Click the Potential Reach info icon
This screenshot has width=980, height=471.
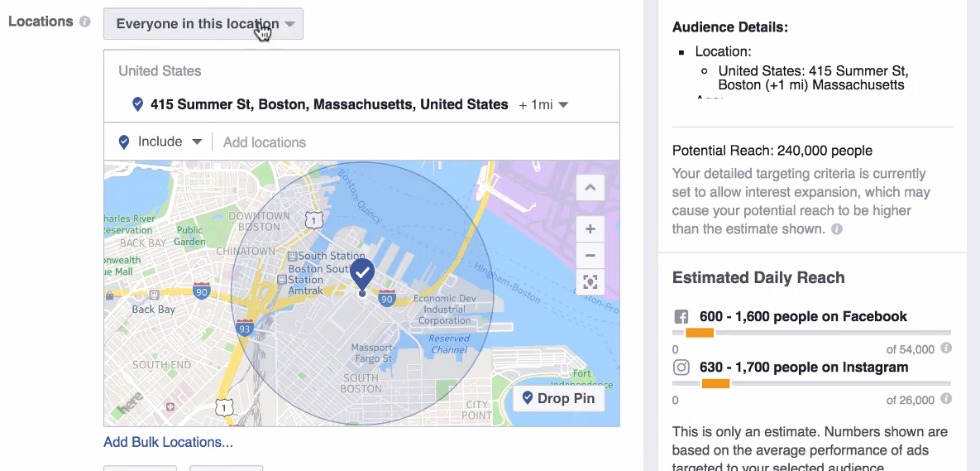click(837, 229)
